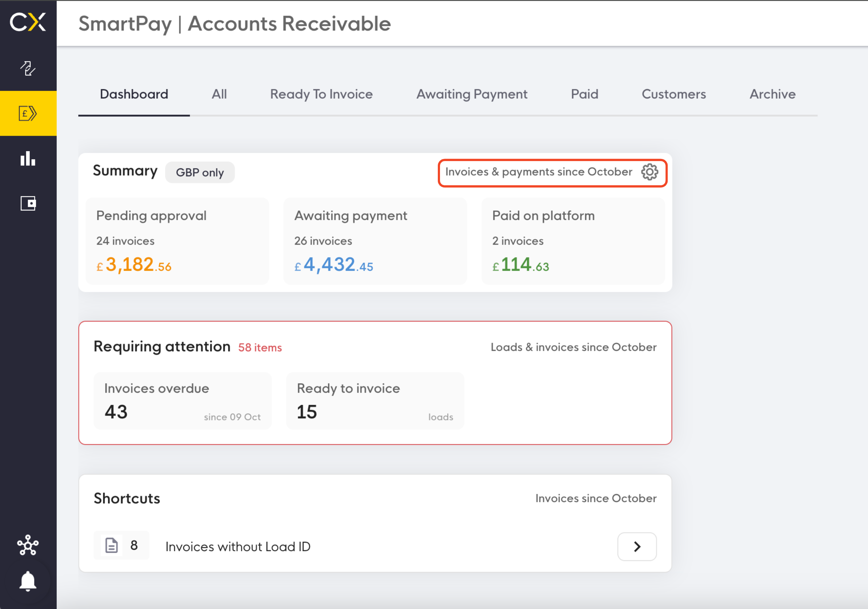Open the Ready to invoice loads card

pos(375,401)
